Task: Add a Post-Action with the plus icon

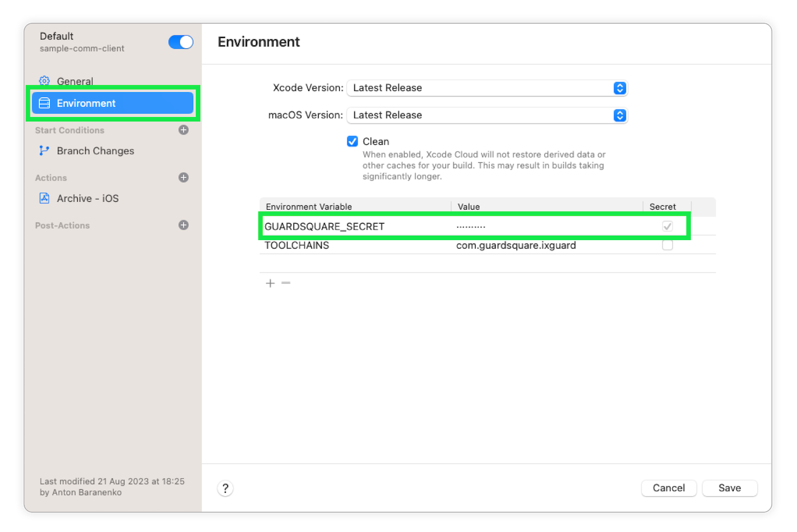Action: point(183,225)
